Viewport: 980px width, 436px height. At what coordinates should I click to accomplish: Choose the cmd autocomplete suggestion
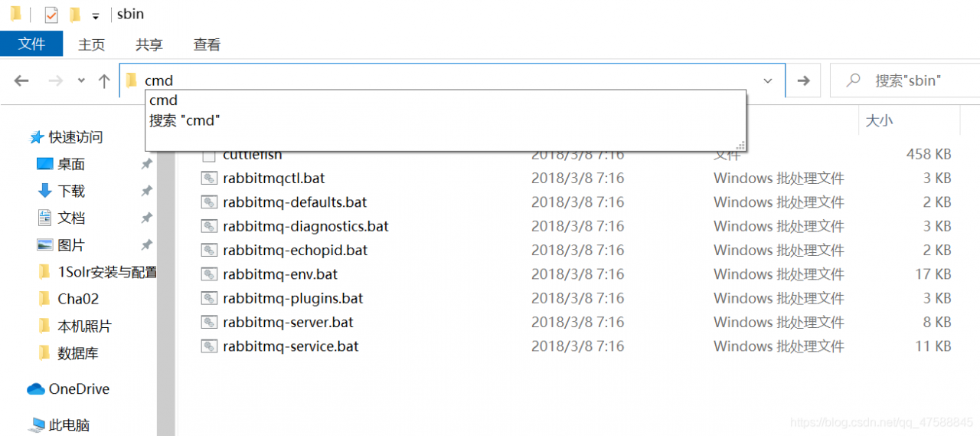click(163, 100)
